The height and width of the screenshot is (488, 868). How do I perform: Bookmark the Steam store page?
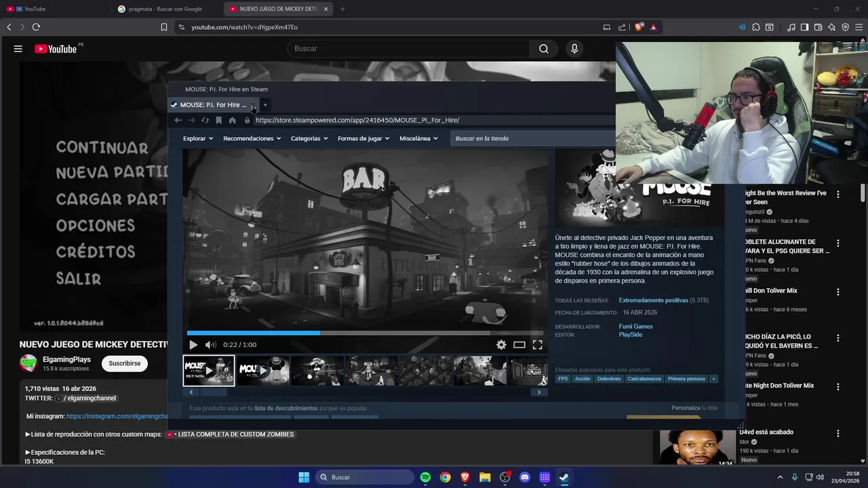218,120
